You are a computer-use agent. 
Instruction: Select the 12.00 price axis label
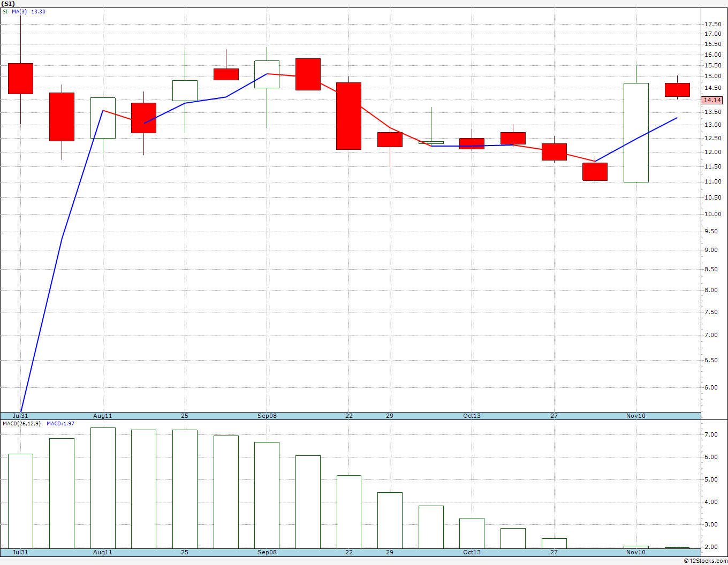[712, 152]
